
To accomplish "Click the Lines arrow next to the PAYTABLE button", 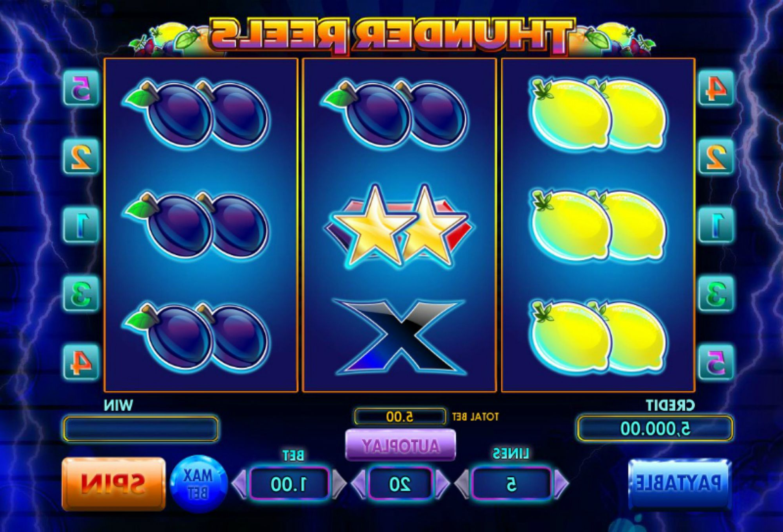I will pyautogui.click(x=561, y=483).
